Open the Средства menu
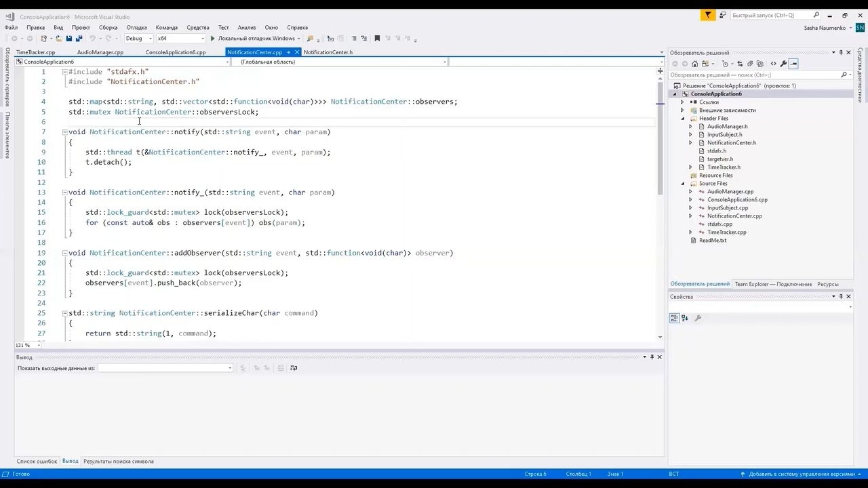This screenshot has width=868, height=488. 197,28
